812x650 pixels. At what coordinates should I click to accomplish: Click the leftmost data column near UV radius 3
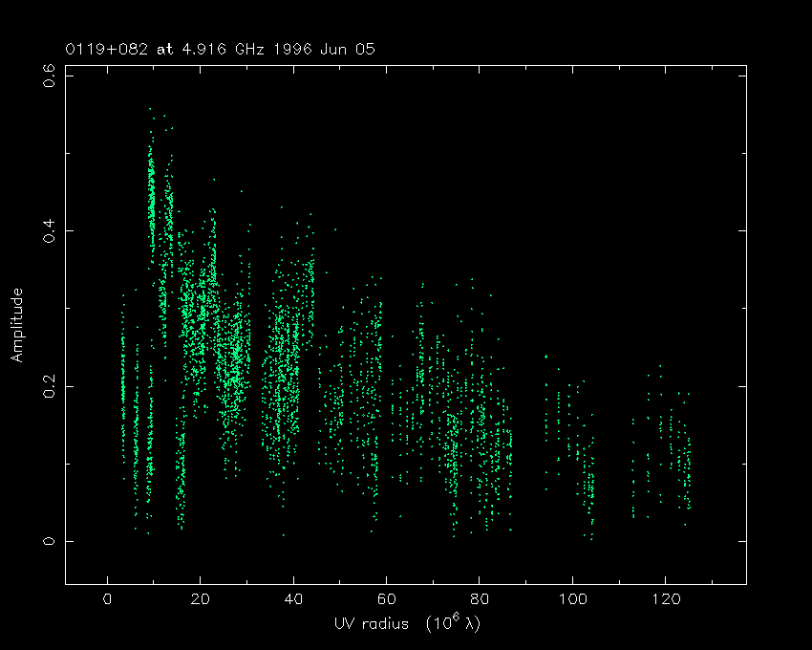(122, 382)
